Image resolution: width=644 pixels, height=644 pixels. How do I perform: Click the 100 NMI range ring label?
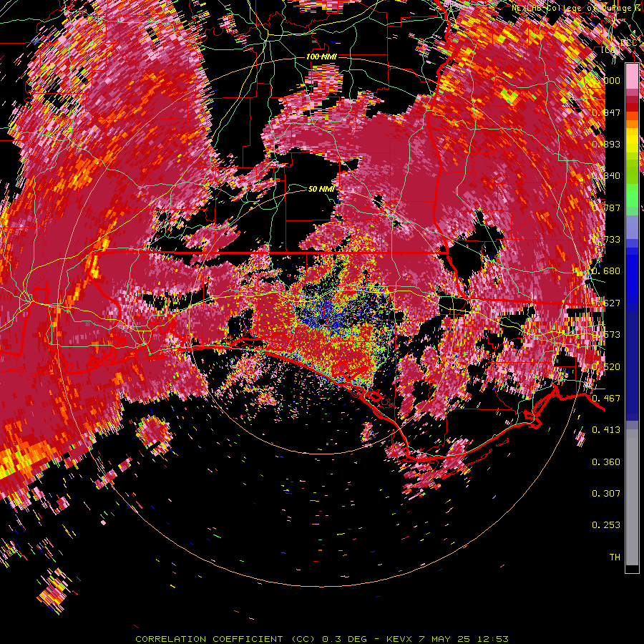pyautogui.click(x=321, y=57)
